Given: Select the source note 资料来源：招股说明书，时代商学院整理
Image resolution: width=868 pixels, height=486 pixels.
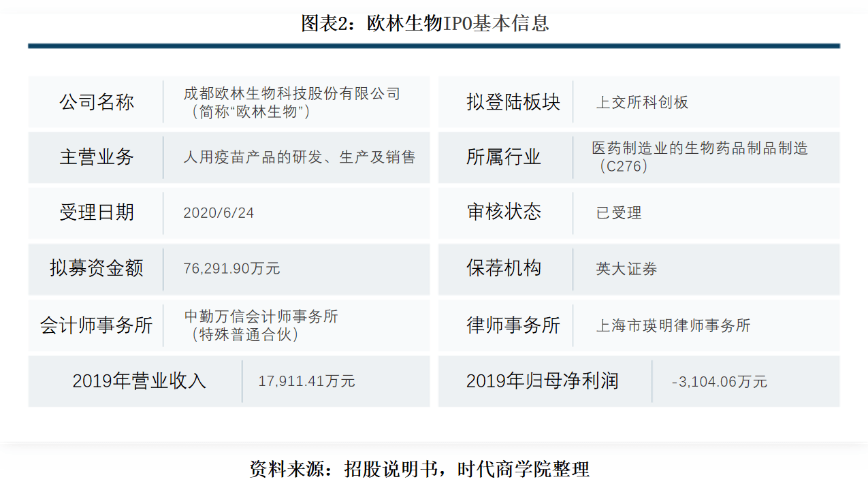Looking at the screenshot, I should click(421, 469).
